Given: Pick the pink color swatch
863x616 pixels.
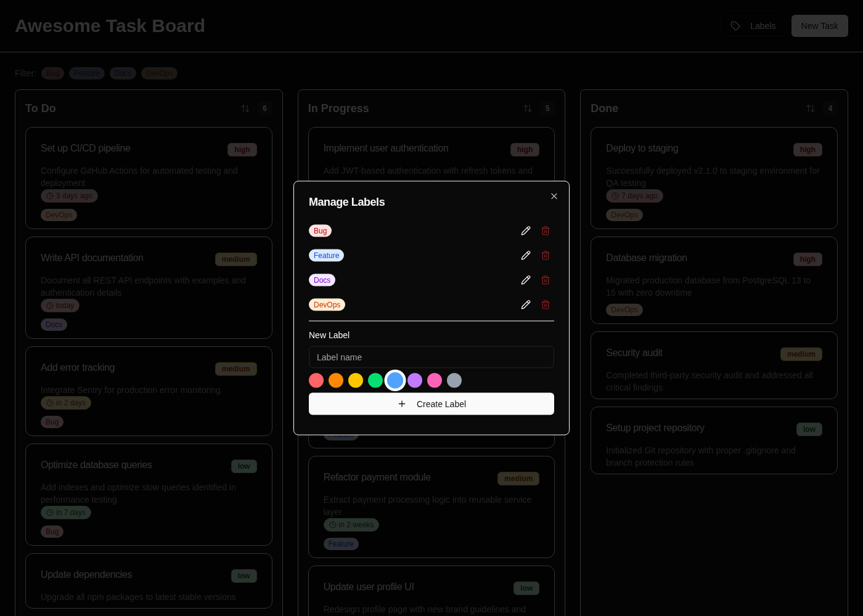Looking at the screenshot, I should pos(435,381).
